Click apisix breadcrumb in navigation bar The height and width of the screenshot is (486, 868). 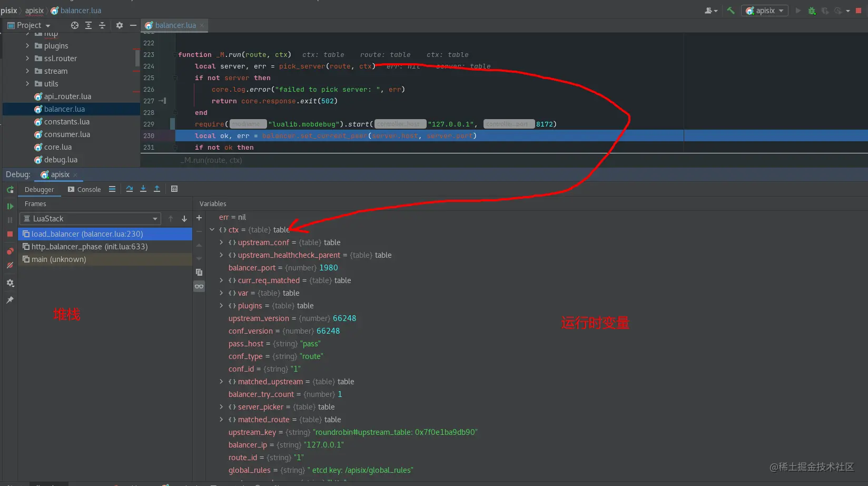click(34, 11)
